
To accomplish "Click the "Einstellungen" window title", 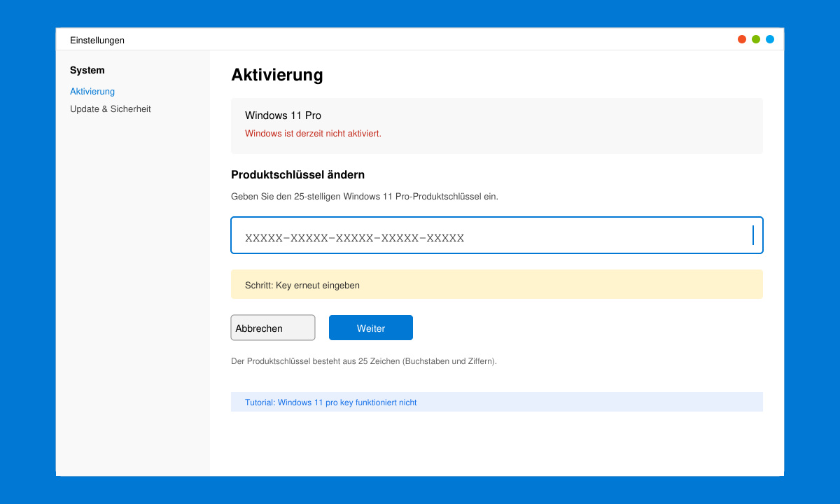I will coord(97,40).
